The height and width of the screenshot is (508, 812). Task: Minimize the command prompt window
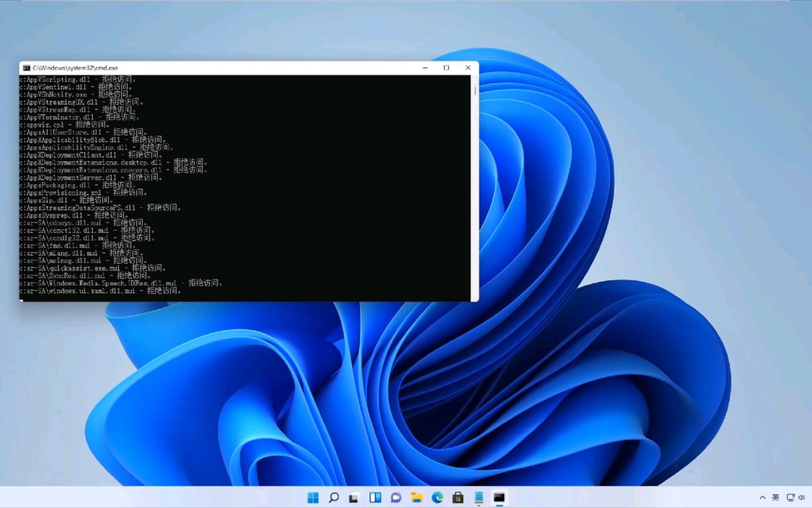tap(425, 68)
